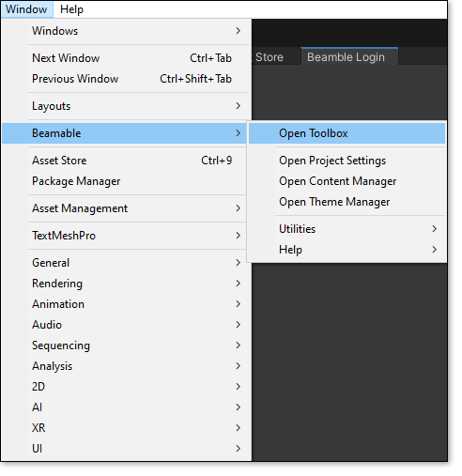This screenshot has height=476, width=462.
Task: Expand Utilities in the Beamable submenu
Action: 346,229
